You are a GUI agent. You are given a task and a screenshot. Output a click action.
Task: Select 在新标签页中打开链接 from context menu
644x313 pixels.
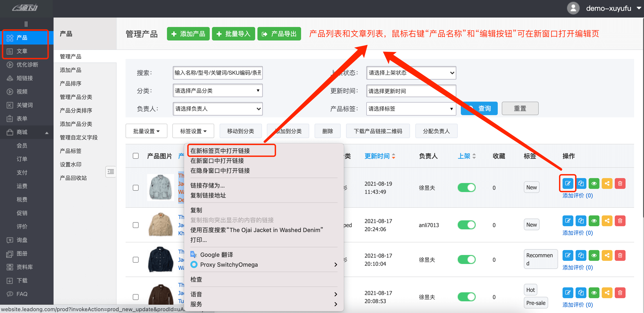[220, 151]
